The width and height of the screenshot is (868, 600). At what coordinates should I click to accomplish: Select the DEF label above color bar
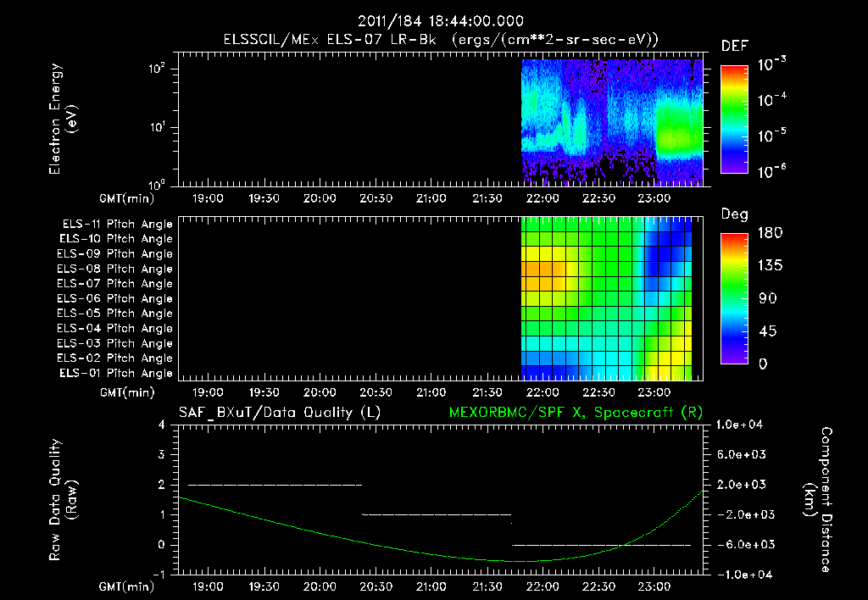tap(735, 47)
